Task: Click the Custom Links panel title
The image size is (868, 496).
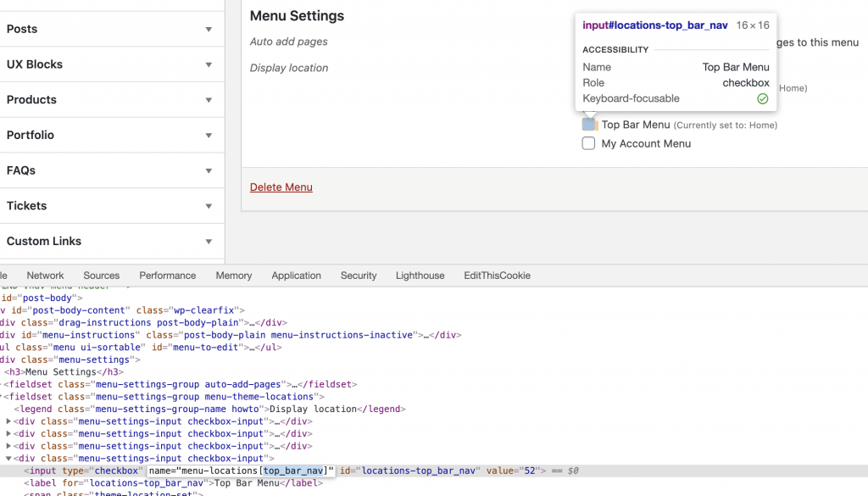Action: (x=44, y=241)
